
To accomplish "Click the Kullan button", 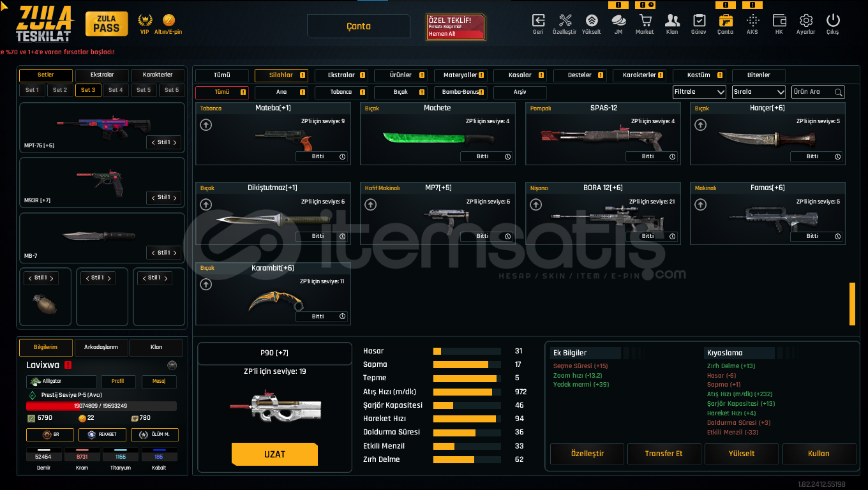I will tap(819, 454).
